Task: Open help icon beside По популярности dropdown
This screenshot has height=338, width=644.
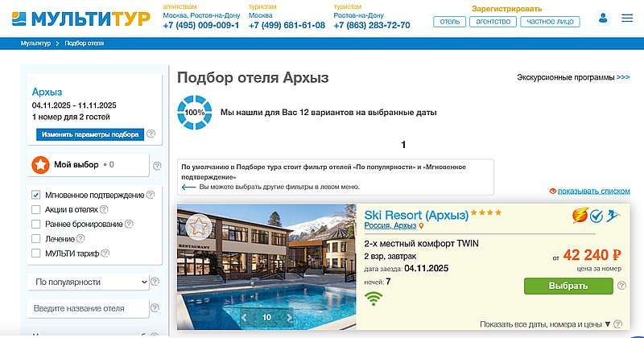Action: pyautogui.click(x=155, y=282)
